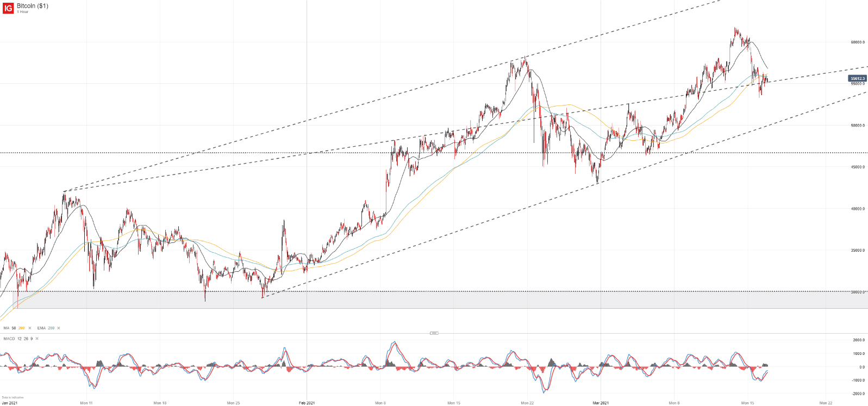Click the panel resize handle above MACD
This screenshot has height=406, width=868.
point(434,333)
